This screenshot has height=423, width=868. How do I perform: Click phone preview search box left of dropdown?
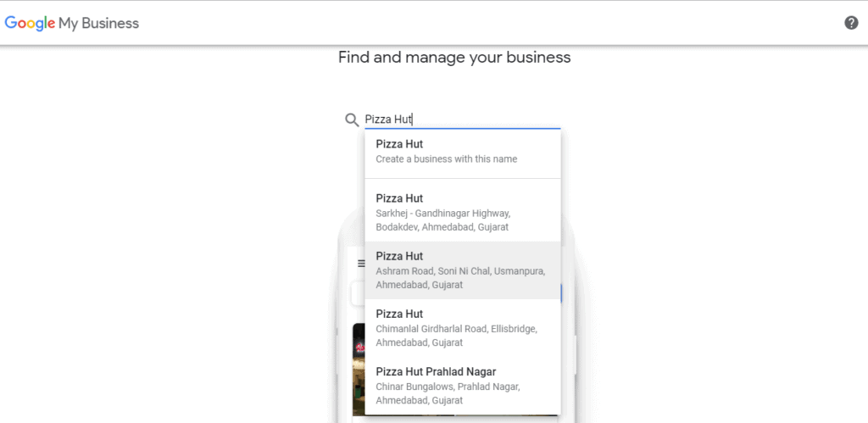coord(358,292)
